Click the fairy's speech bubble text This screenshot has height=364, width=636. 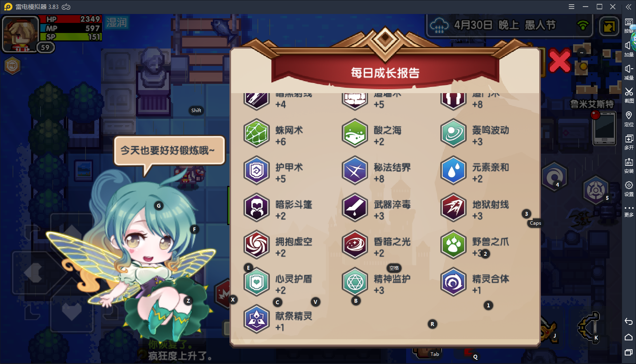168,151
